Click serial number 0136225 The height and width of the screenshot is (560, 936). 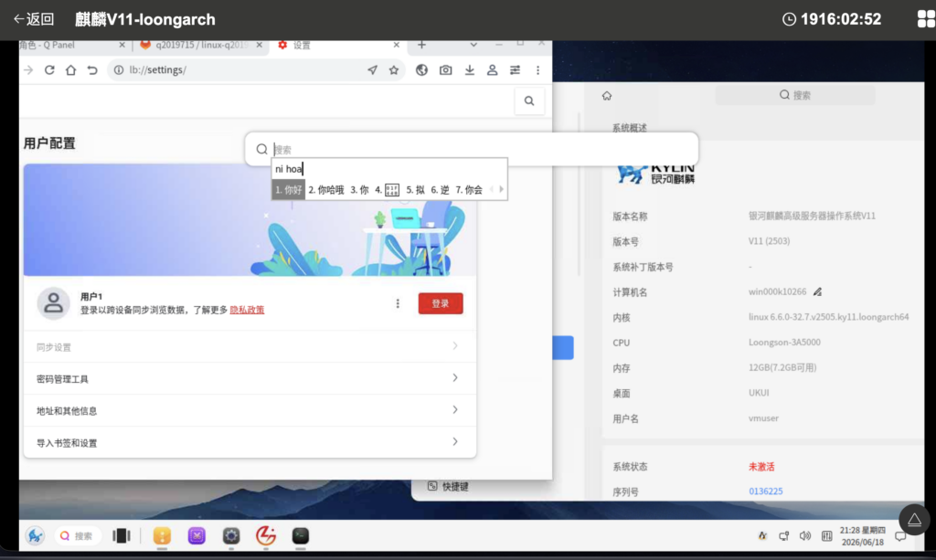click(765, 491)
